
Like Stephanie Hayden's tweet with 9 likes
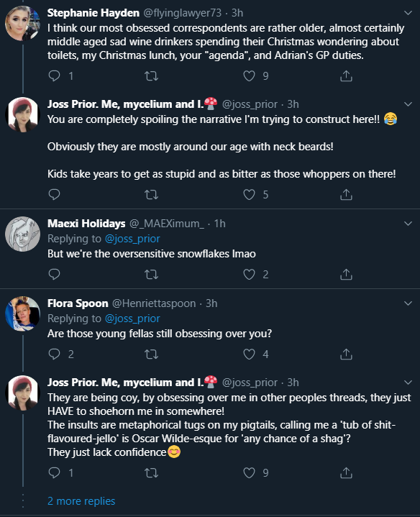tap(249, 76)
